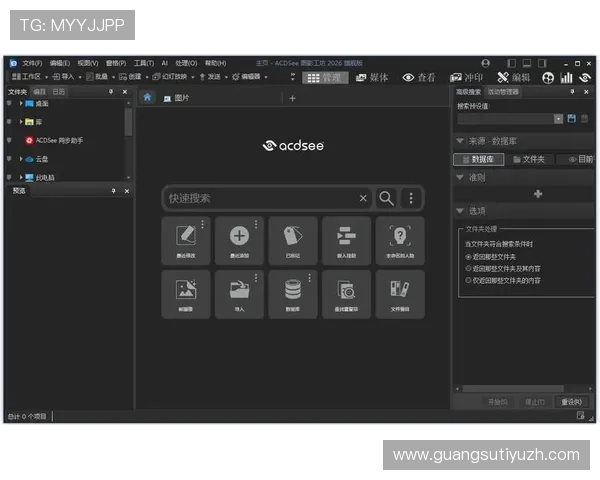This screenshot has height=480, width=600.
Task: Clear the quick search field with the X
Action: pyautogui.click(x=363, y=198)
